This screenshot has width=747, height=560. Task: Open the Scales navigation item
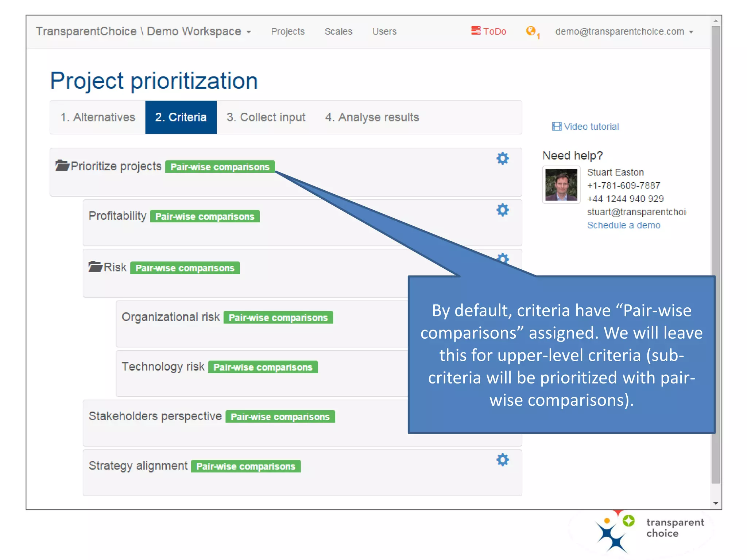tap(338, 32)
